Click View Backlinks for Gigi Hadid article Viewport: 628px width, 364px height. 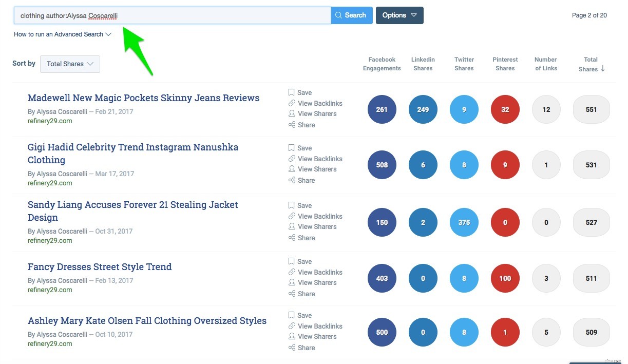tap(319, 159)
